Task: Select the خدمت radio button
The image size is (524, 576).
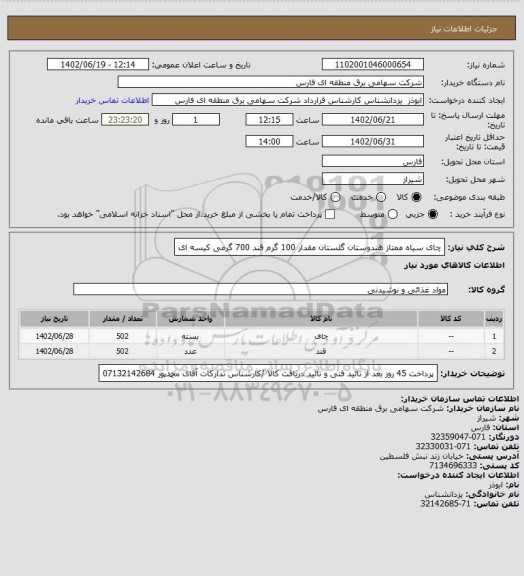Action: pos(381,197)
